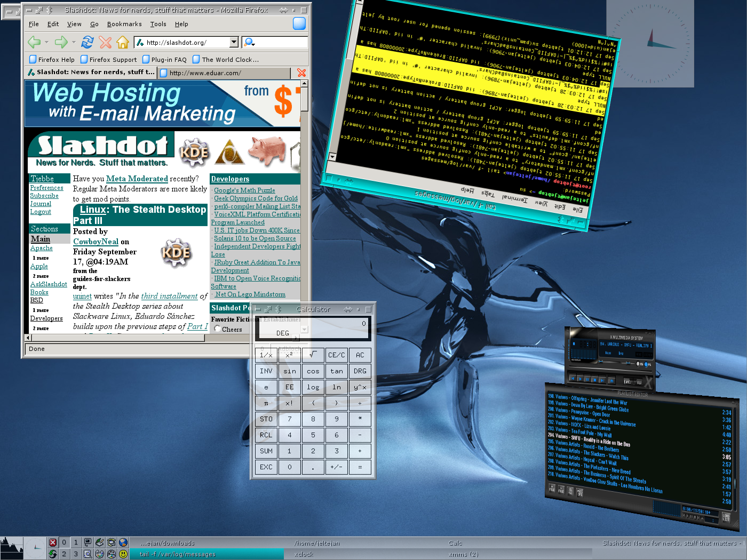747x560 pixels.
Task: Click the piggy bank topic icon
Action: [x=267, y=151]
